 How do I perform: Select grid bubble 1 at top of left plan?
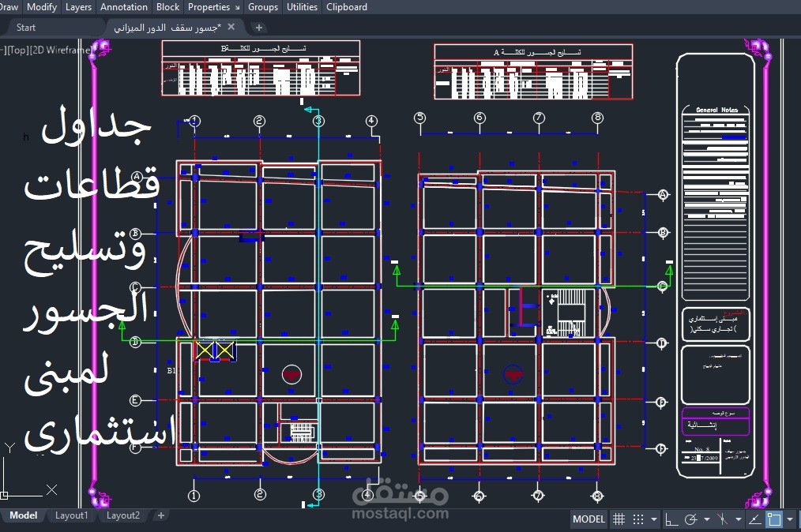click(x=194, y=121)
